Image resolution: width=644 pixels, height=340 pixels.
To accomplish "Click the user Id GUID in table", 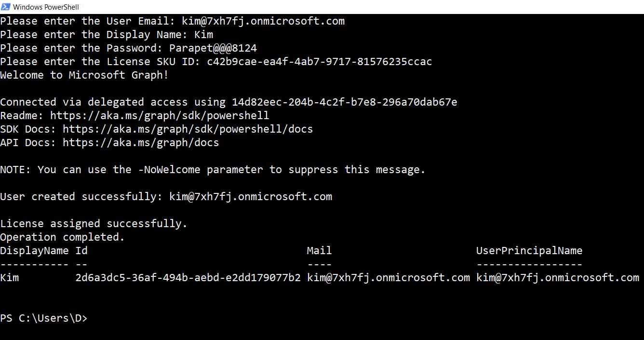I will (x=188, y=278).
